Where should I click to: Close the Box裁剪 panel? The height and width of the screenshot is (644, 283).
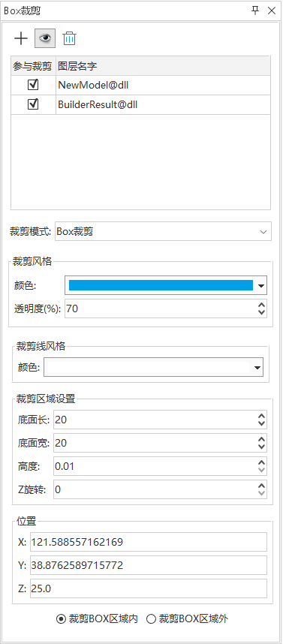click(x=272, y=11)
